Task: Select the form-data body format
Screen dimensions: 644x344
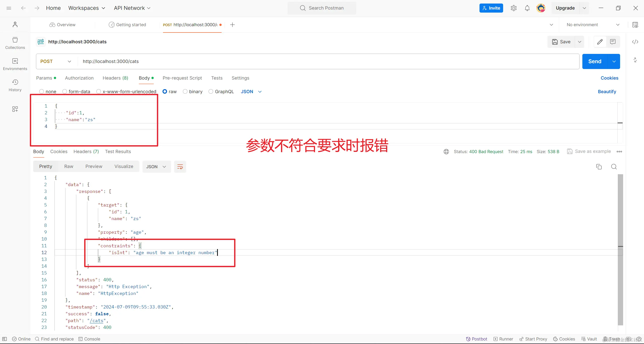Action: [x=65, y=91]
